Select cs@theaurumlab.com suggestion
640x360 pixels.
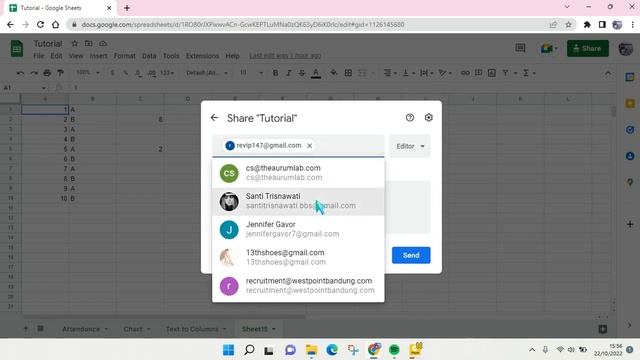click(298, 173)
